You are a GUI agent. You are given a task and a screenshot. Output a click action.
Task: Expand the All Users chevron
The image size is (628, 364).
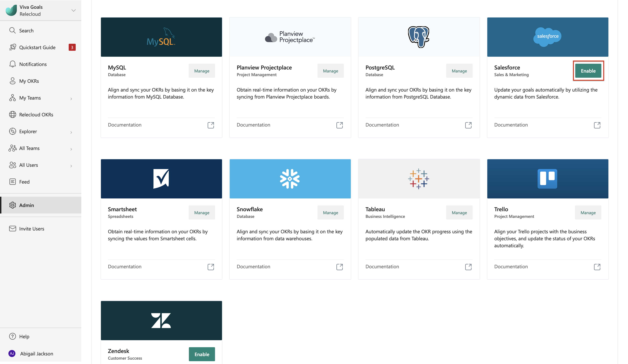pyautogui.click(x=71, y=166)
